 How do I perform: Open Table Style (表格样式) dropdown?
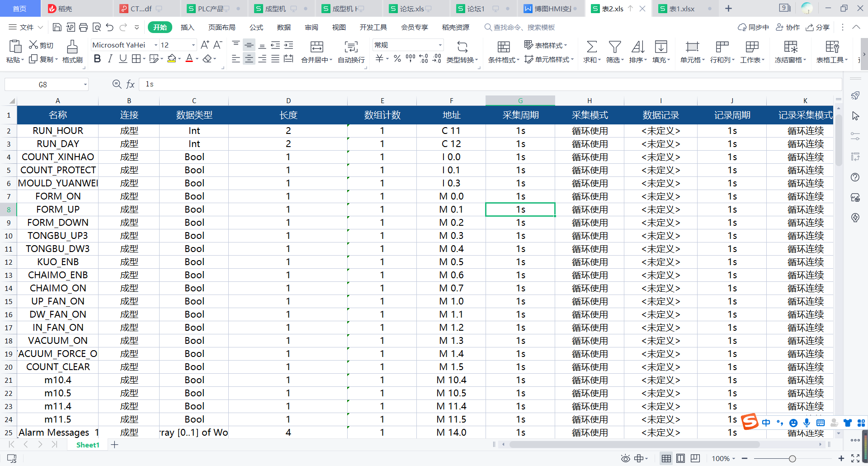point(546,45)
